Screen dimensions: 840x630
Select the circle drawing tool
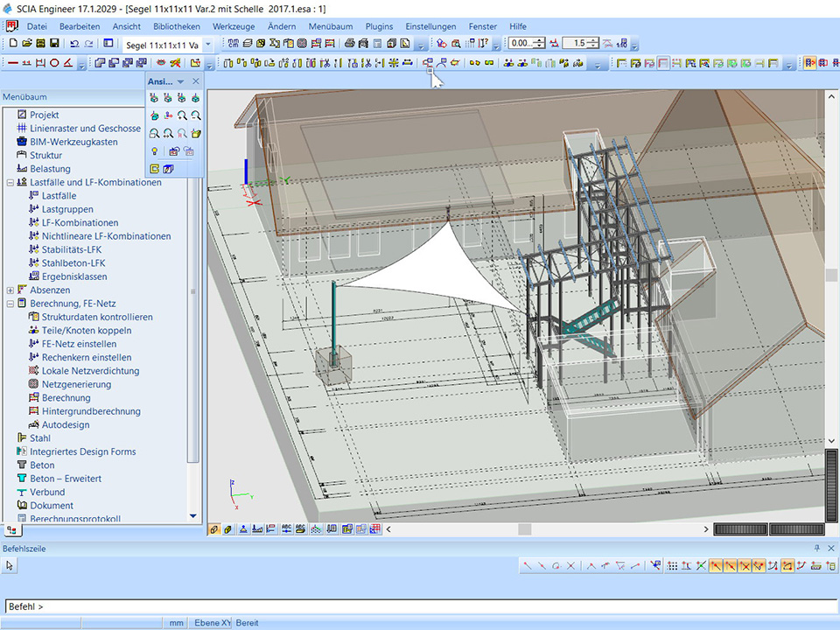[x=54, y=63]
